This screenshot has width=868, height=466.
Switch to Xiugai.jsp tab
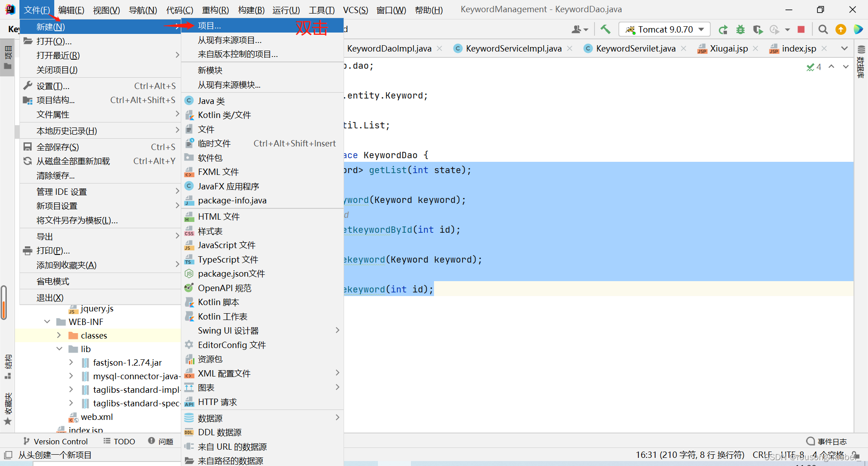pos(729,48)
